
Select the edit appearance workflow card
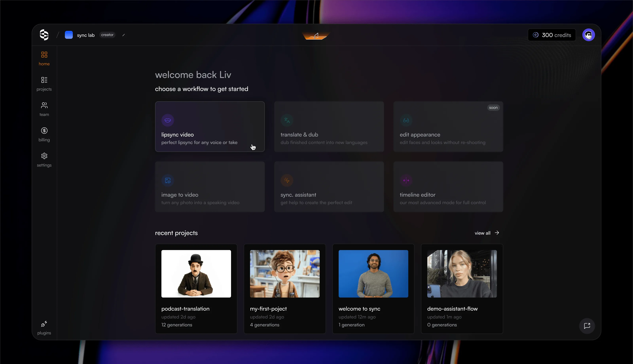click(x=448, y=126)
